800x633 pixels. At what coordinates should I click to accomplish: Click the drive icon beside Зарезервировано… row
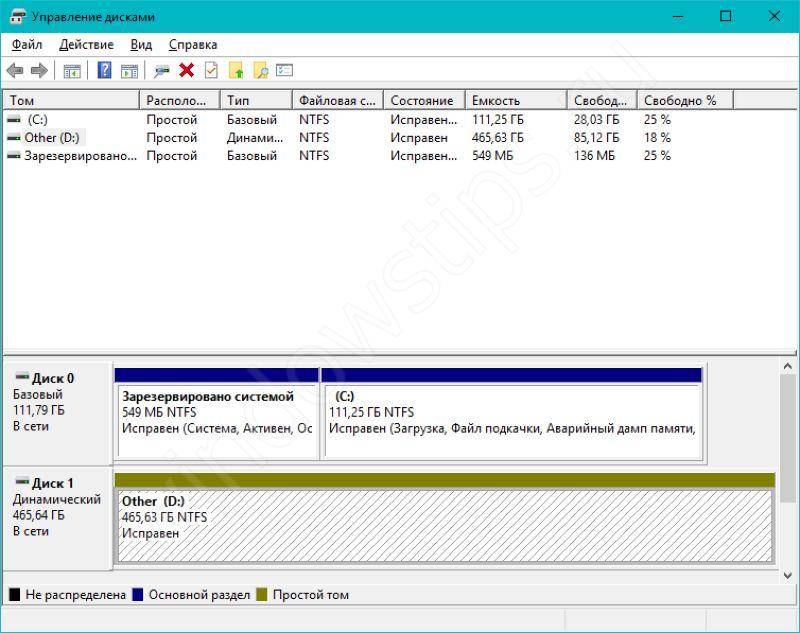[14, 156]
